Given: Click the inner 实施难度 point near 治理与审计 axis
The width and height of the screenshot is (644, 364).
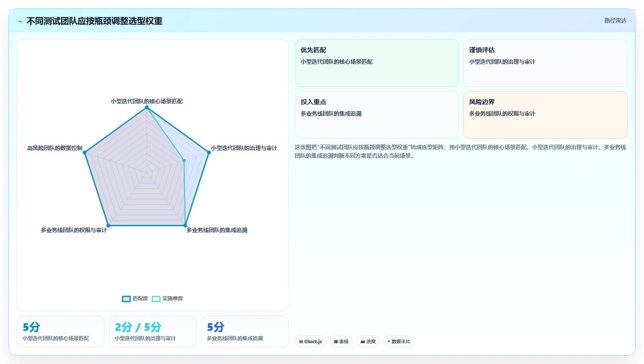Looking at the screenshot, I should point(184,160).
